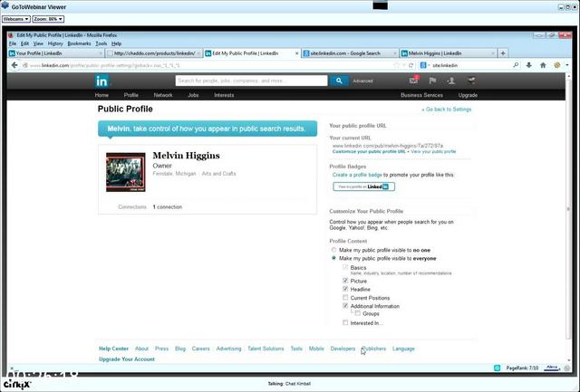This screenshot has height=392, width=580.
Task: Click Customize your public profile URL link
Action: pyautogui.click(x=369, y=151)
